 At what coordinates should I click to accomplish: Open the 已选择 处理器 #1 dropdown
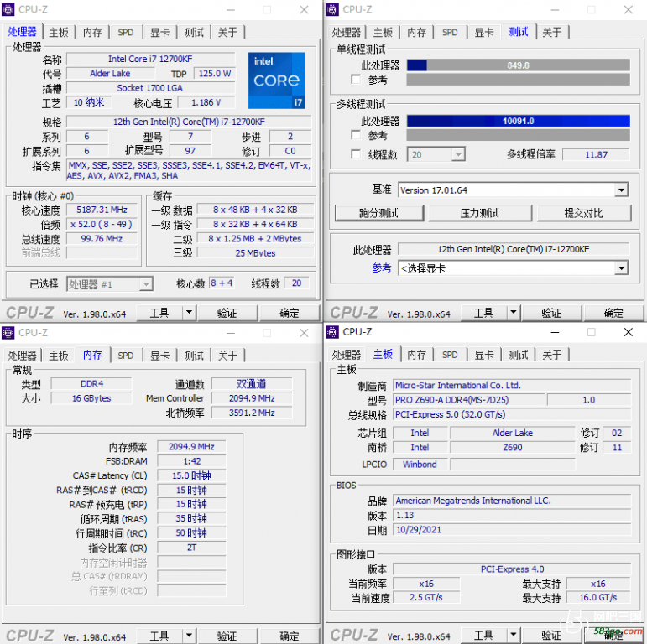tap(109, 284)
